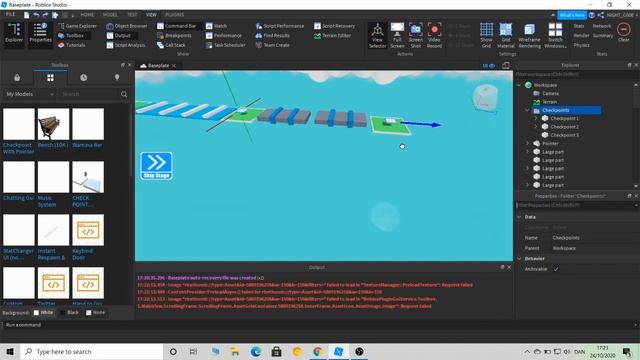640x360 pixels.
Task: Open Script Performance
Action: (280, 26)
